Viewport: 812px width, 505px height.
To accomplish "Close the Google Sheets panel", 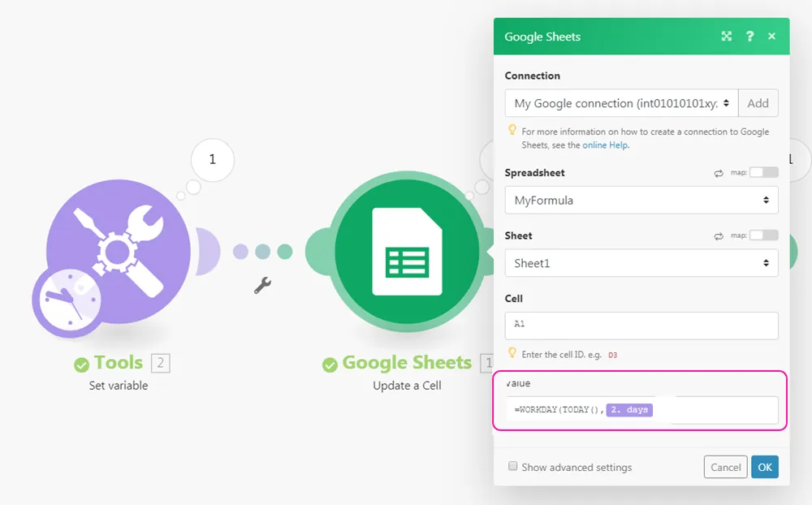I will point(771,37).
